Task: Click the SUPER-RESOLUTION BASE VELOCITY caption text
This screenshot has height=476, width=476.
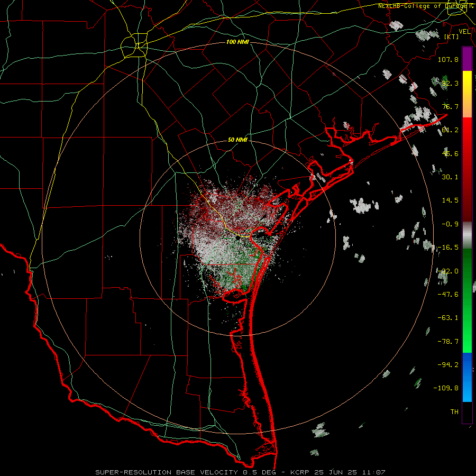Action: pyautogui.click(x=168, y=472)
